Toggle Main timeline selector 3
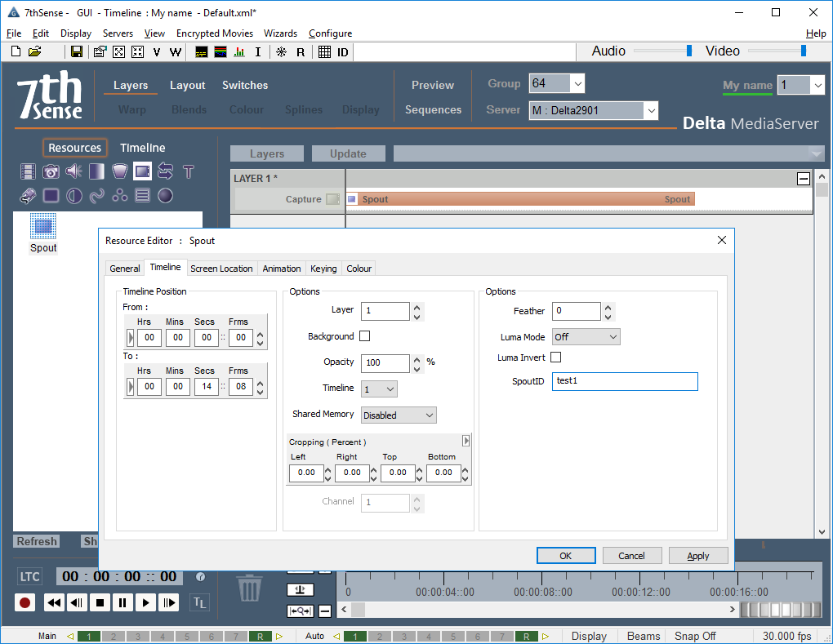 click(x=137, y=636)
